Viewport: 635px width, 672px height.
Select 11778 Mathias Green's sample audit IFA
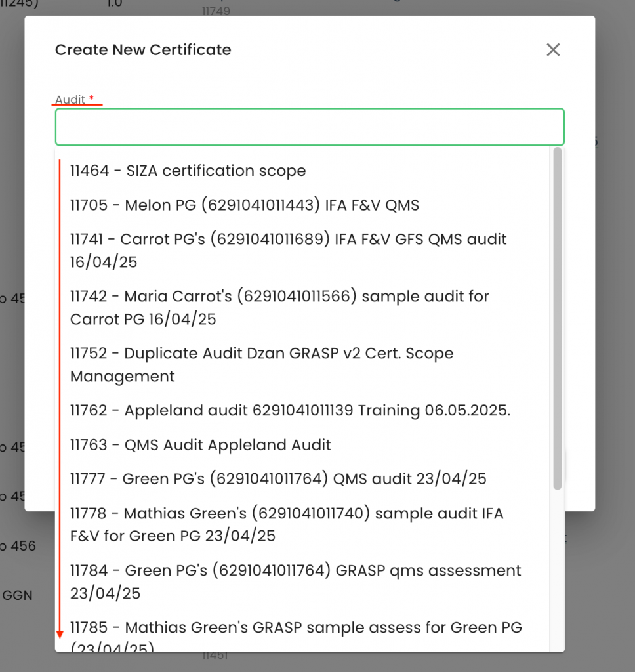(x=287, y=524)
